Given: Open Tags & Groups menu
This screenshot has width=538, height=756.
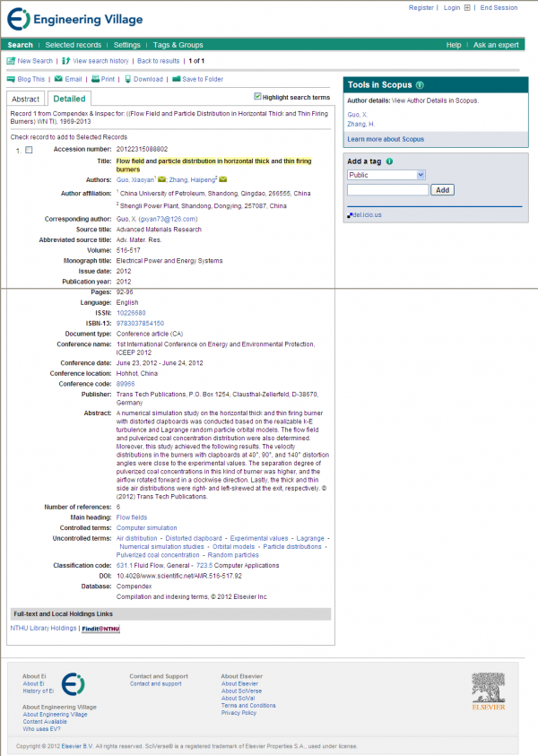Looking at the screenshot, I should pyautogui.click(x=178, y=45).
